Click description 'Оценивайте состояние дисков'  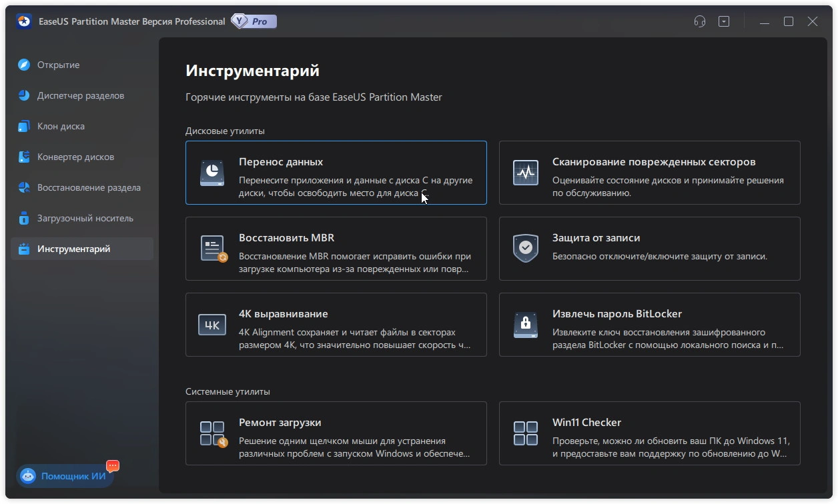pyautogui.click(x=668, y=187)
